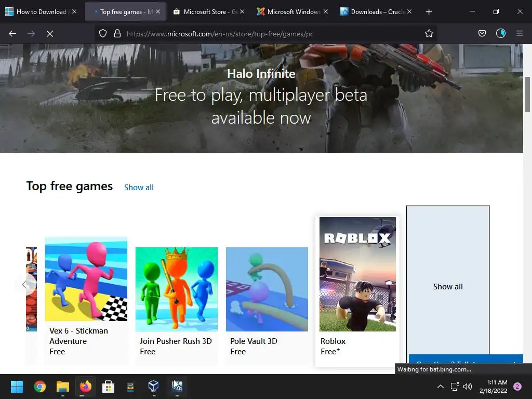The image size is (532, 399).
Task: Open File Explorer from the taskbar
Action: click(x=63, y=386)
